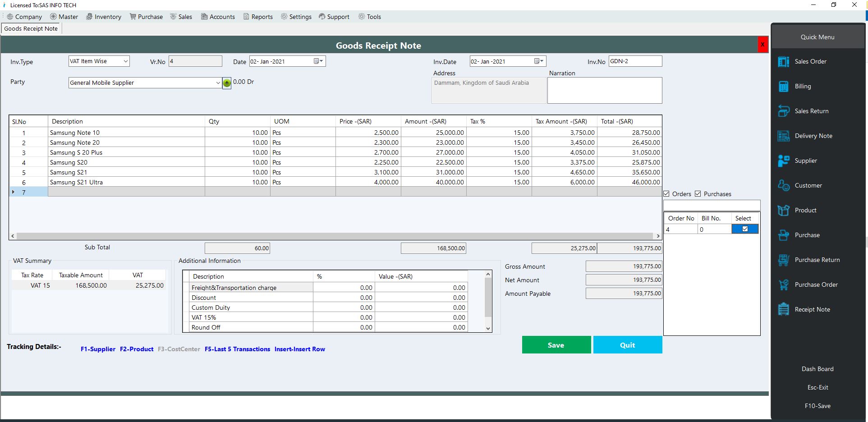
Task: Select the Goods Receipt Note tab
Action: tap(31, 28)
